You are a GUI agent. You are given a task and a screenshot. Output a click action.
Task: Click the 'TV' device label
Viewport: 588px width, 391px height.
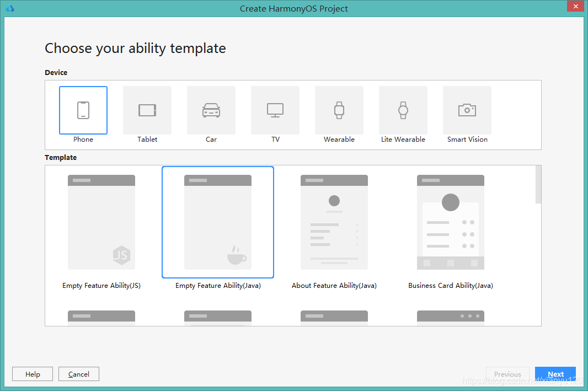(x=275, y=140)
